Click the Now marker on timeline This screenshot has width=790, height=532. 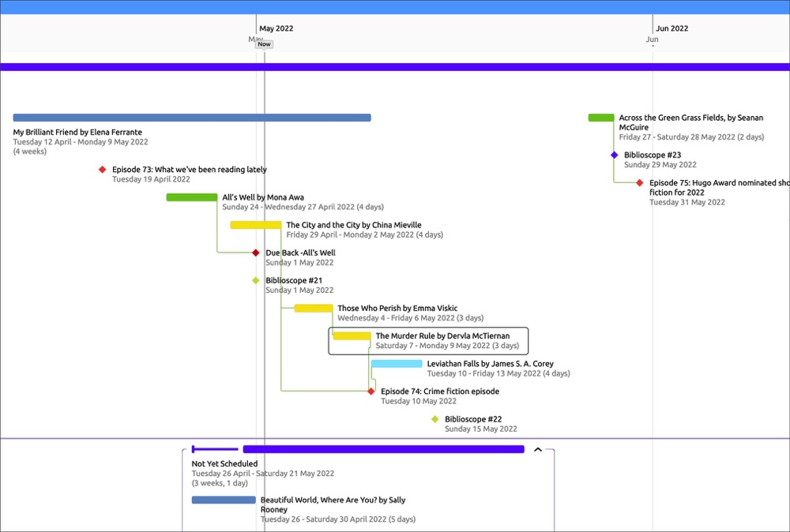(x=264, y=44)
